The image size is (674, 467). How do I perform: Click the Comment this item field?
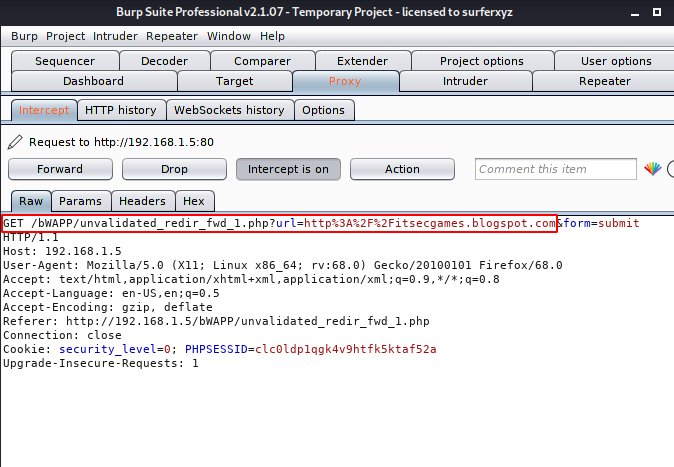(x=555, y=169)
